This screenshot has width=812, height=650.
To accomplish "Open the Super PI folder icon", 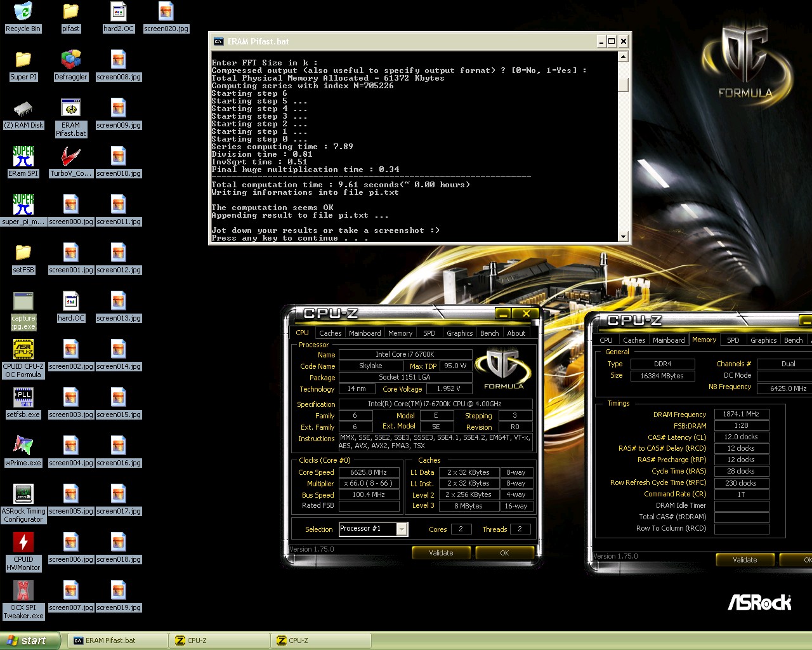I will (x=23, y=65).
